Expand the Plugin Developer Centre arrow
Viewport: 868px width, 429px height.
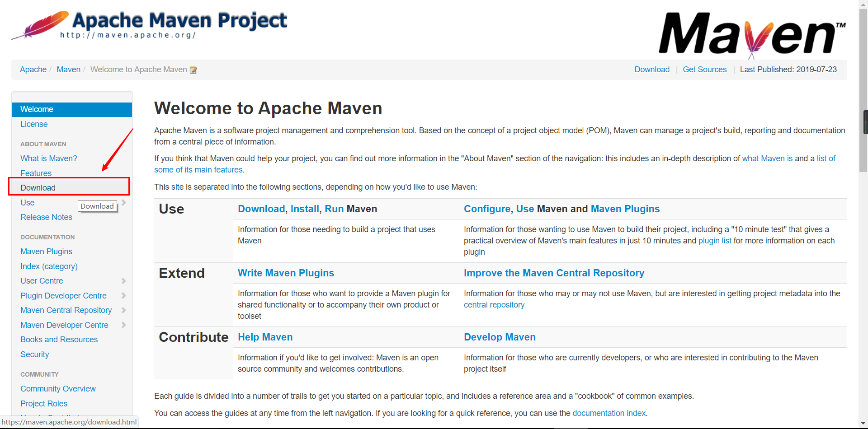coord(123,296)
